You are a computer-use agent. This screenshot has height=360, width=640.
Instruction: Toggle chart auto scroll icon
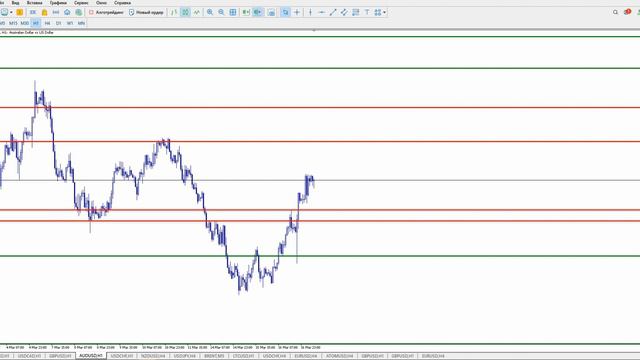click(x=246, y=12)
